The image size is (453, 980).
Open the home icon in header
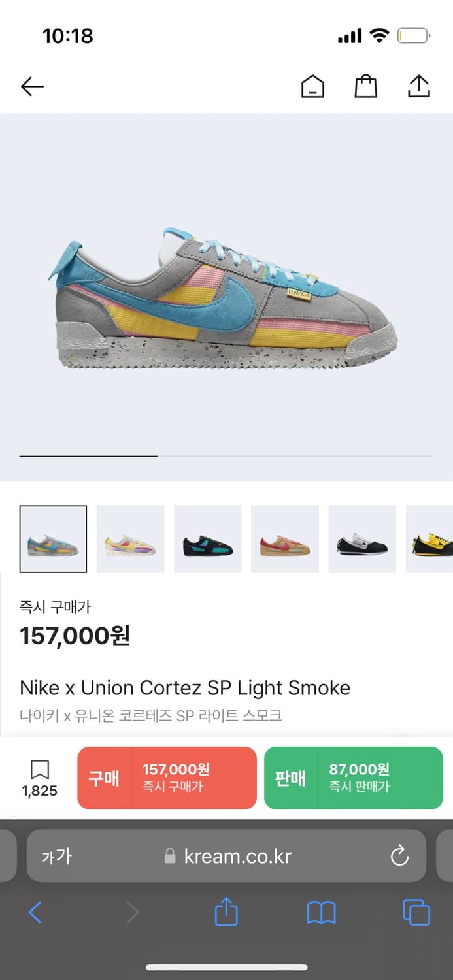312,86
